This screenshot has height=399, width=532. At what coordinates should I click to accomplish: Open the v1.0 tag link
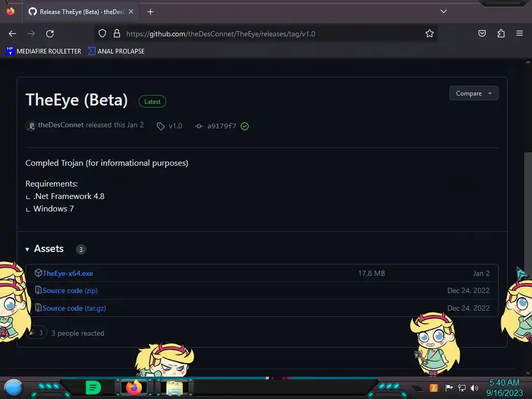176,126
